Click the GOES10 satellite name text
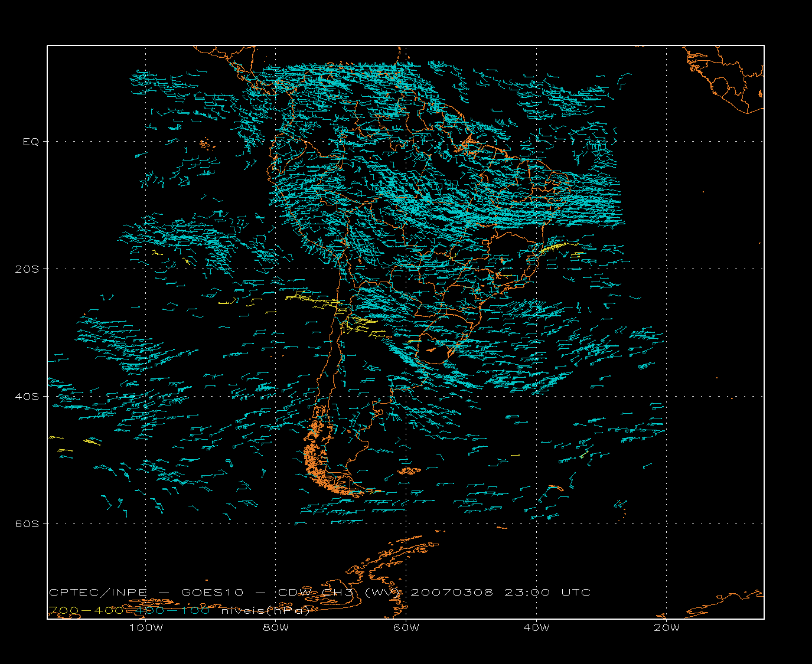 (x=212, y=593)
